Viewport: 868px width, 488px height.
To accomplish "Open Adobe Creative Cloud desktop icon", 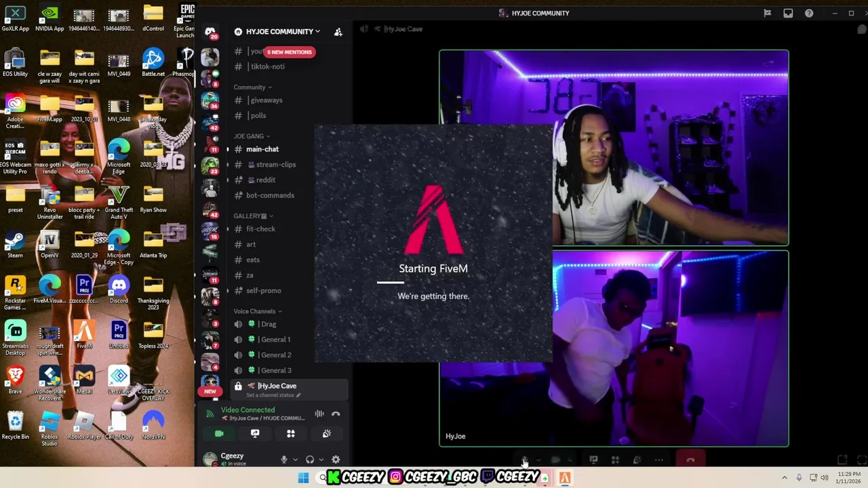I will pyautogui.click(x=15, y=111).
